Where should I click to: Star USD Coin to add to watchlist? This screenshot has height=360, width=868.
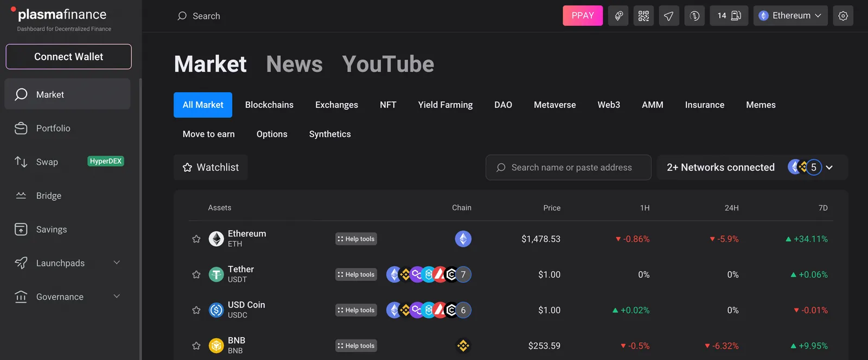pyautogui.click(x=196, y=310)
